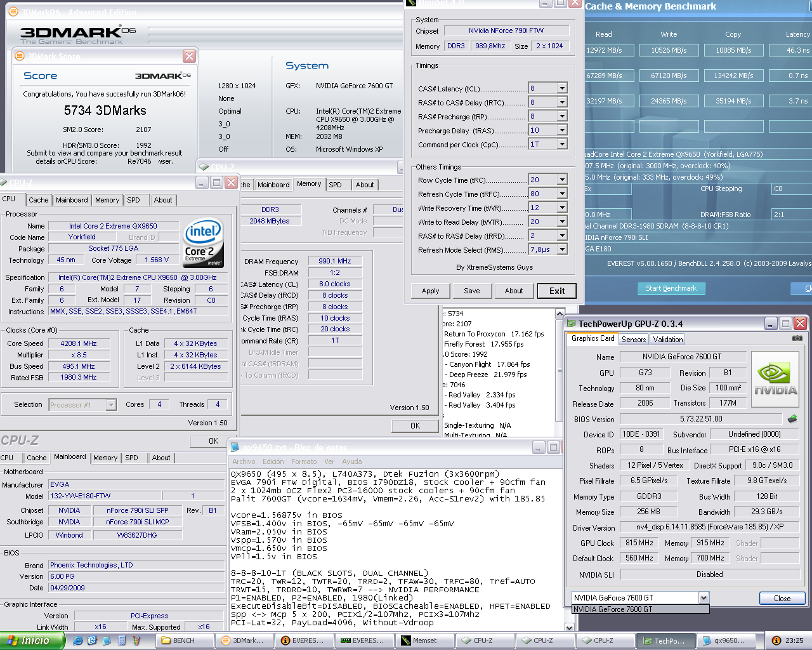Click About button in MemSet
812x650 pixels.
point(514,291)
